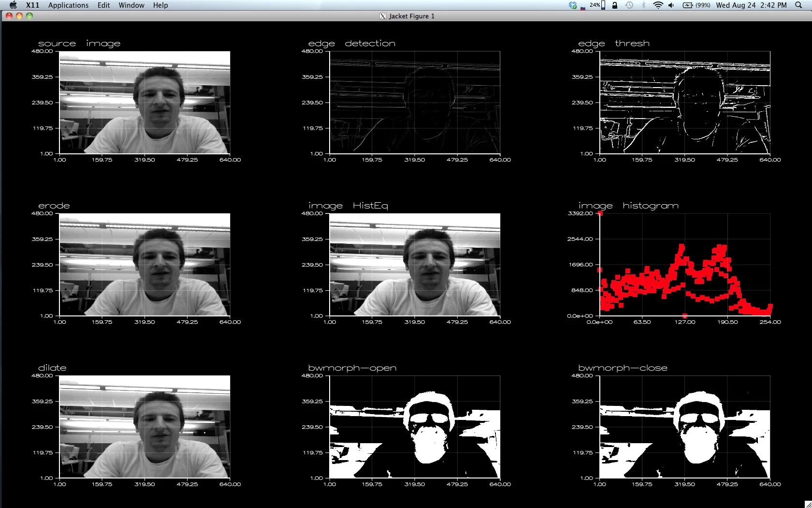Close the Jacket Figure 1 window
This screenshot has width=812, height=508.
click(9, 16)
